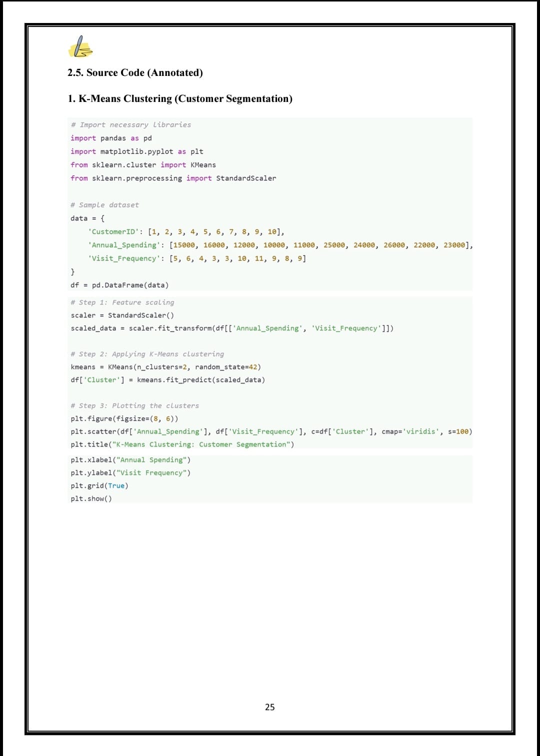The width and height of the screenshot is (540, 756).
Task: Click the line 'plt.xlabel("Annual Spending")'
Action: (130, 460)
